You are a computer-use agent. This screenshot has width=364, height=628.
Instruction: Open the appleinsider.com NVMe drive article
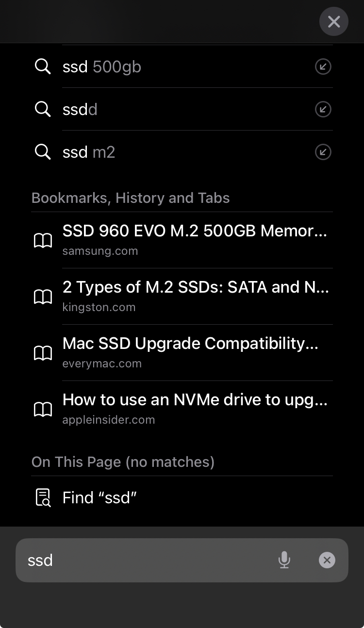coord(182,409)
